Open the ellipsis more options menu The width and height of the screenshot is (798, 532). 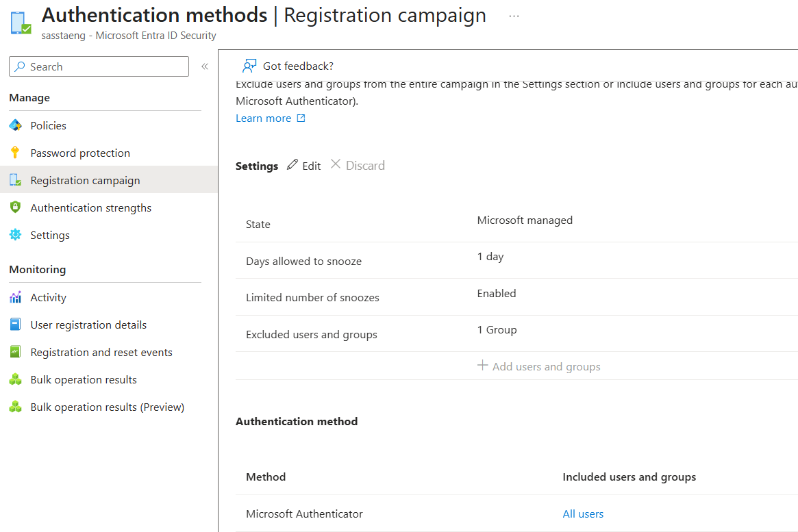point(514,16)
